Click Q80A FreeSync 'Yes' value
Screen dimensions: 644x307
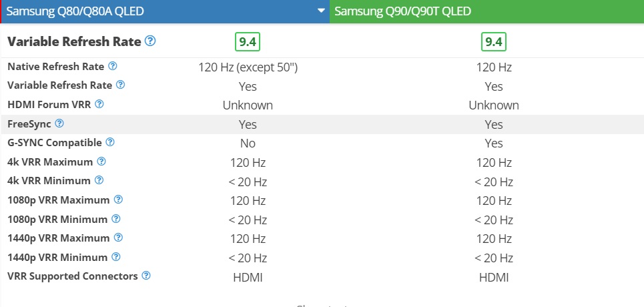coord(248,125)
